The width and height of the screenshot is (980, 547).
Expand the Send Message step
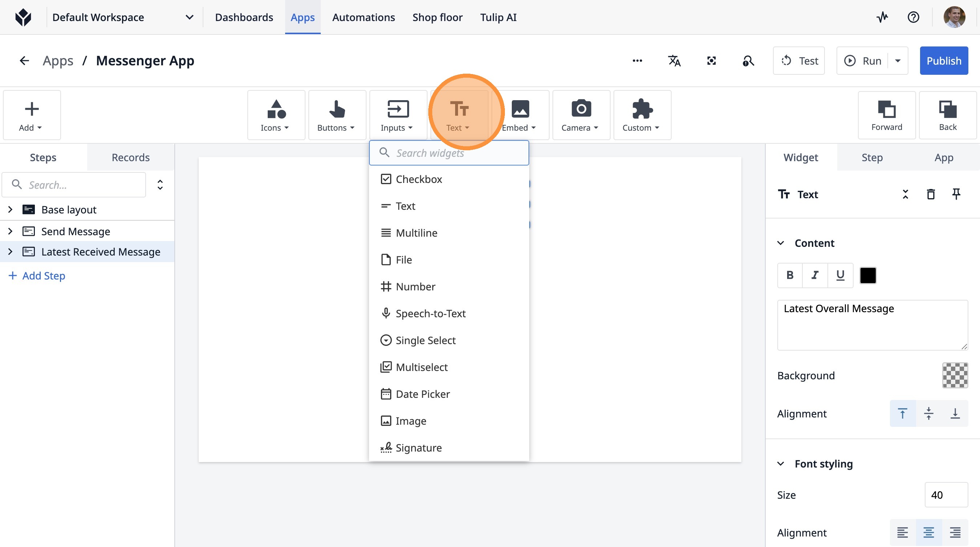pyautogui.click(x=10, y=231)
